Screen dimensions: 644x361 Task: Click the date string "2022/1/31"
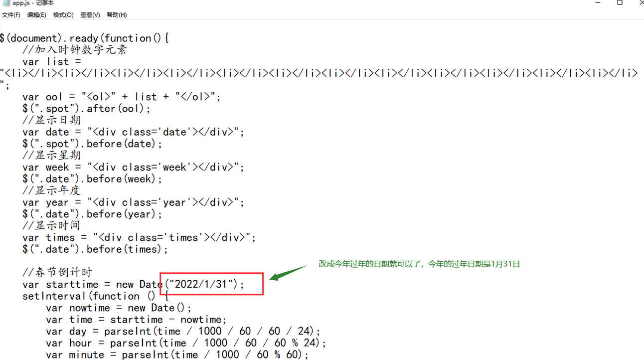point(201,285)
